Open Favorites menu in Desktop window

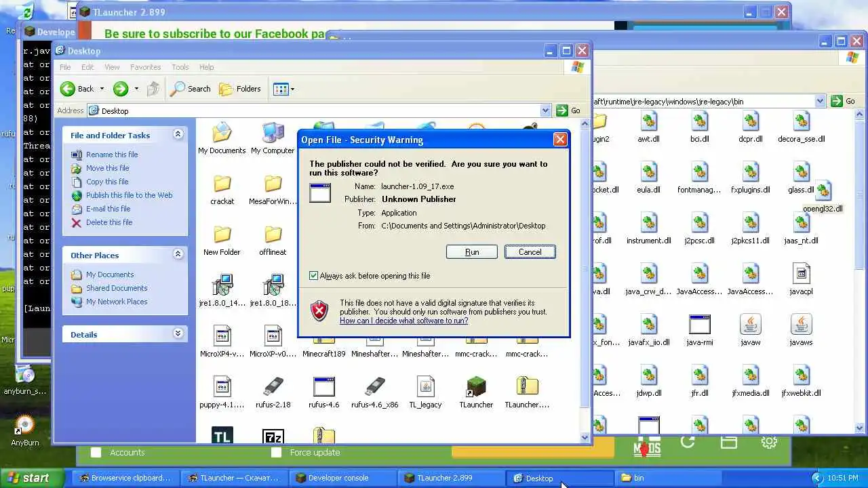point(145,67)
